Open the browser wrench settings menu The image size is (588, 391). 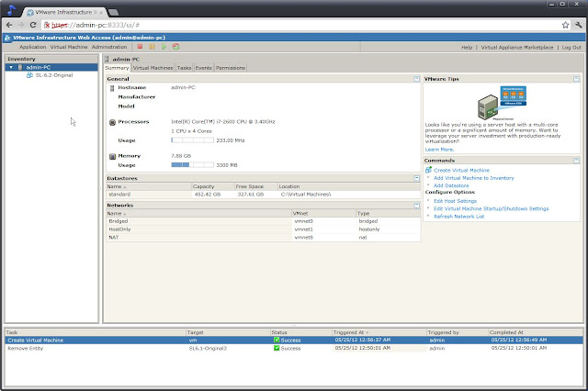(578, 25)
